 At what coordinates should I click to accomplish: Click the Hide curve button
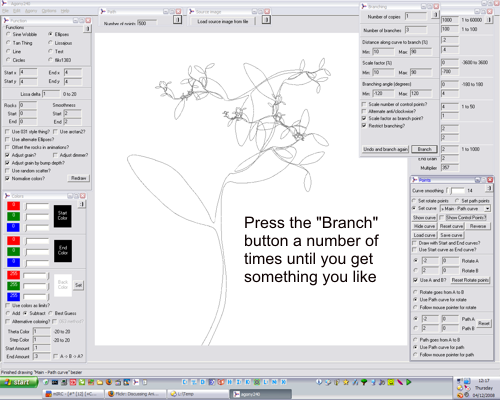coord(424,226)
